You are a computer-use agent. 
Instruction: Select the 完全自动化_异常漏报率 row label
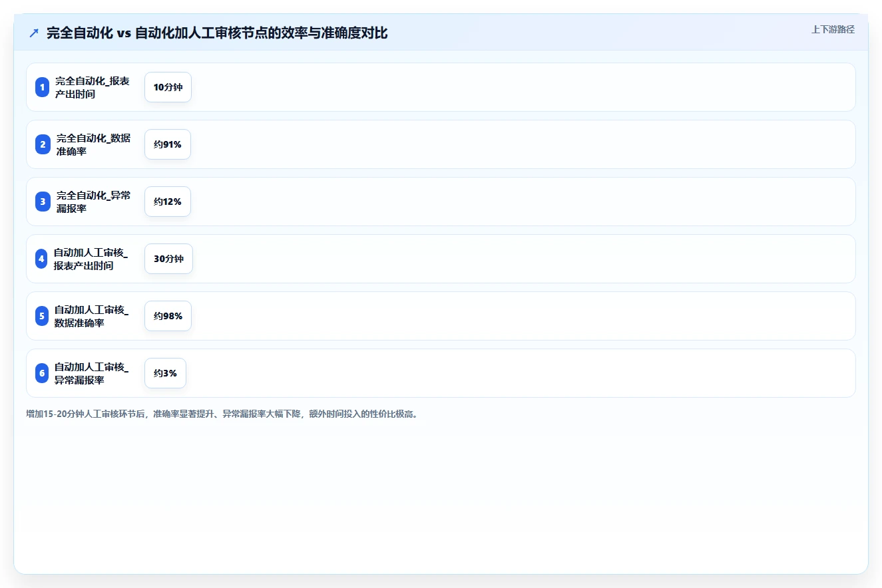coord(93,202)
